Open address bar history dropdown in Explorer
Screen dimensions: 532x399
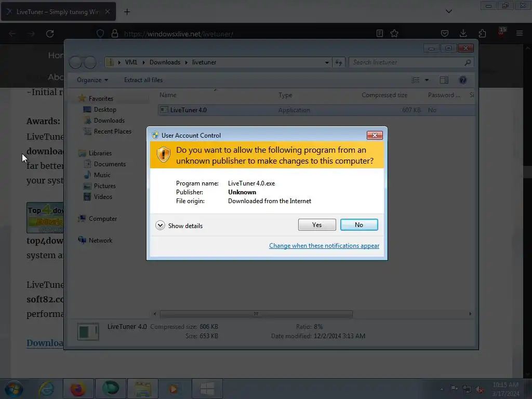pyautogui.click(x=327, y=62)
